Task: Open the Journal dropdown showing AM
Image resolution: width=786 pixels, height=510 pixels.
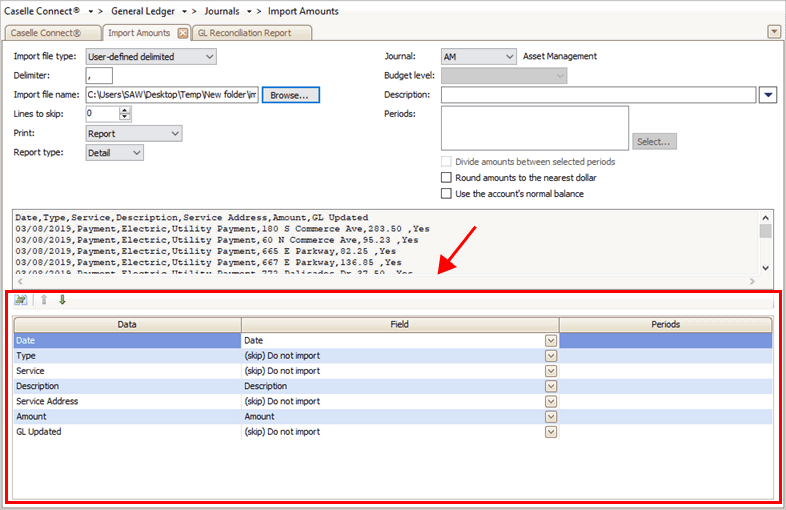Action: (510, 57)
